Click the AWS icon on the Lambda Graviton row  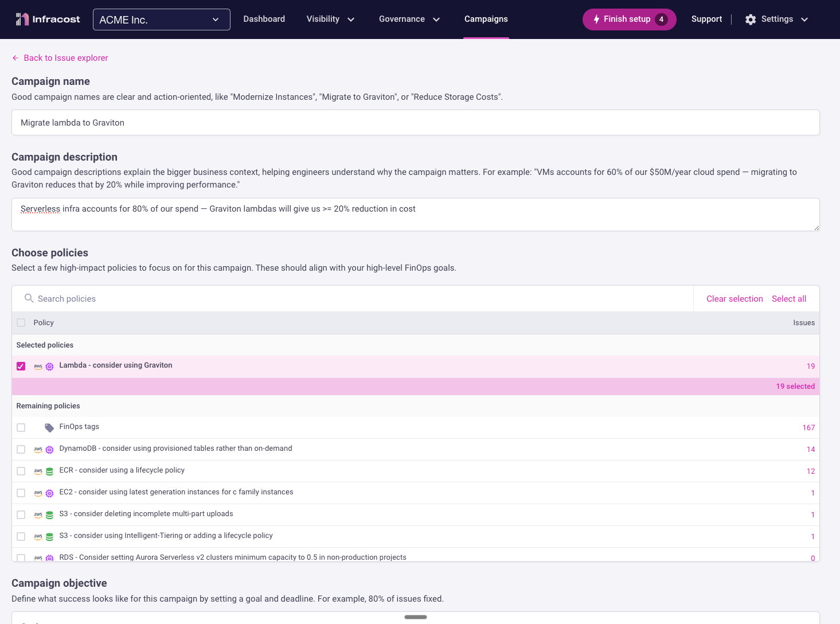click(x=38, y=366)
